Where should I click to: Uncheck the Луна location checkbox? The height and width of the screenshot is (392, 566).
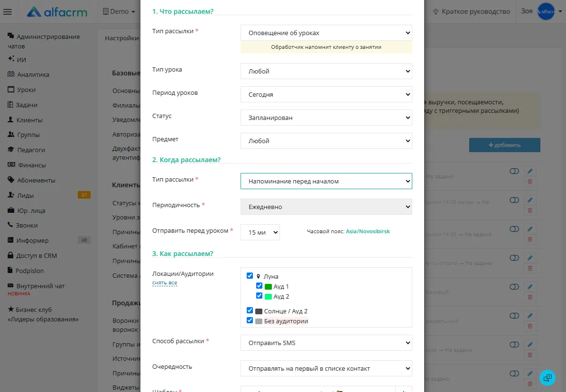click(x=250, y=276)
